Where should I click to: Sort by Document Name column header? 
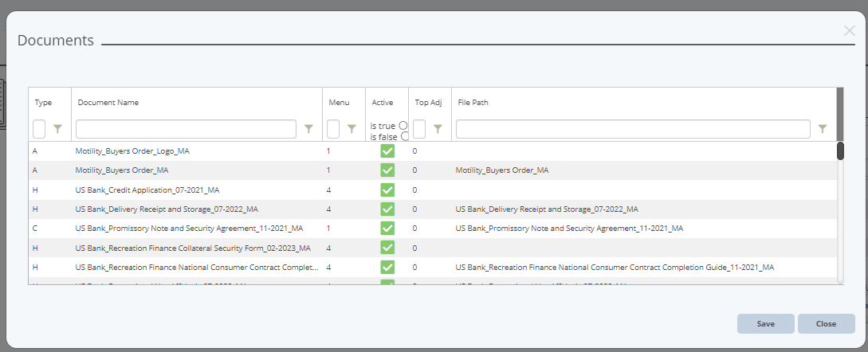(108, 103)
